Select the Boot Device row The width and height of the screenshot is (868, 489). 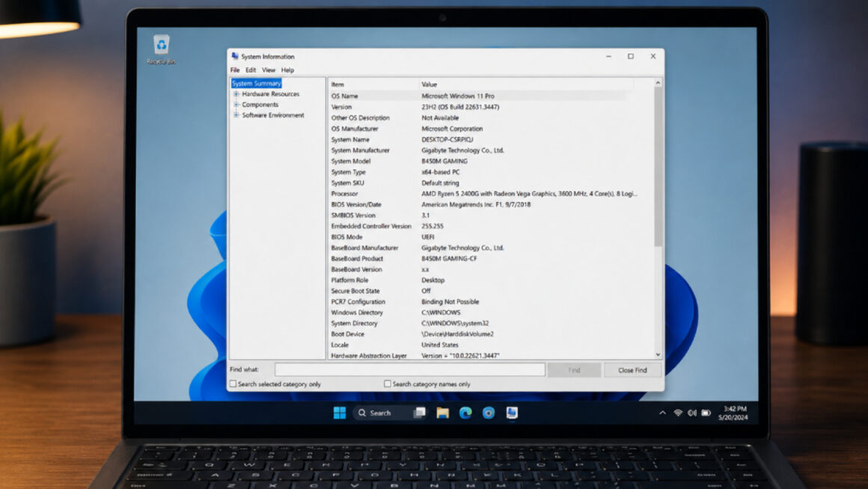tap(482, 334)
